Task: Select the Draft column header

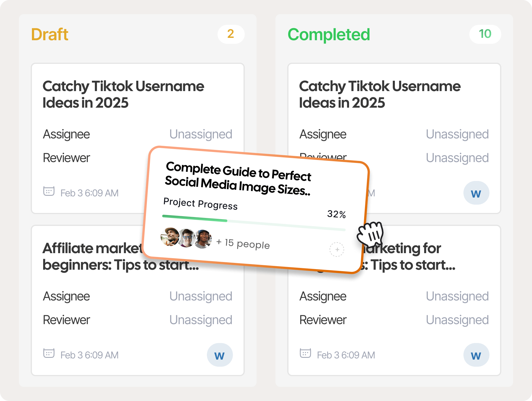Action: pos(50,34)
